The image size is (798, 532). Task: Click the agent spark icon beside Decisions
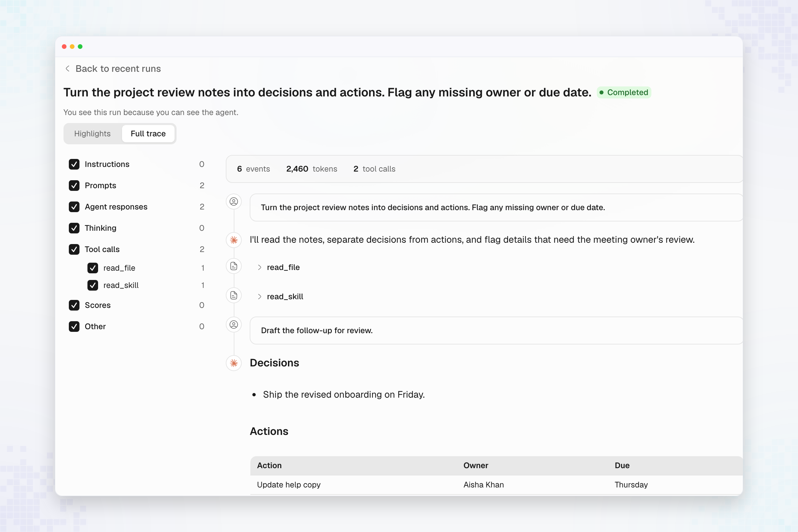tap(234, 363)
